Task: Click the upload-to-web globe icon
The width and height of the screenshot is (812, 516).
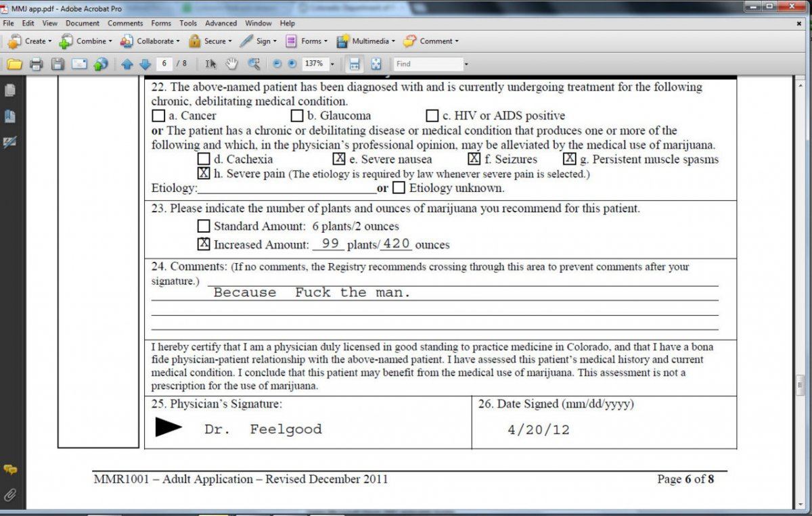Action: (x=101, y=64)
